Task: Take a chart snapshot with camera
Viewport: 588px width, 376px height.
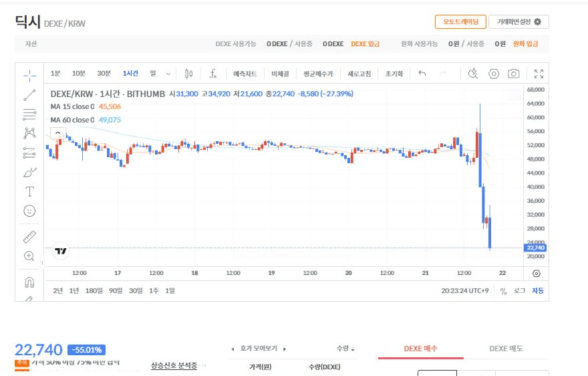Action: pyautogui.click(x=514, y=74)
